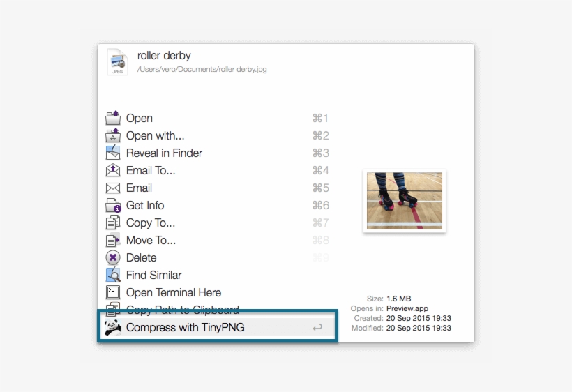Select the Get Info action
This screenshot has height=392, width=572.
(218, 205)
